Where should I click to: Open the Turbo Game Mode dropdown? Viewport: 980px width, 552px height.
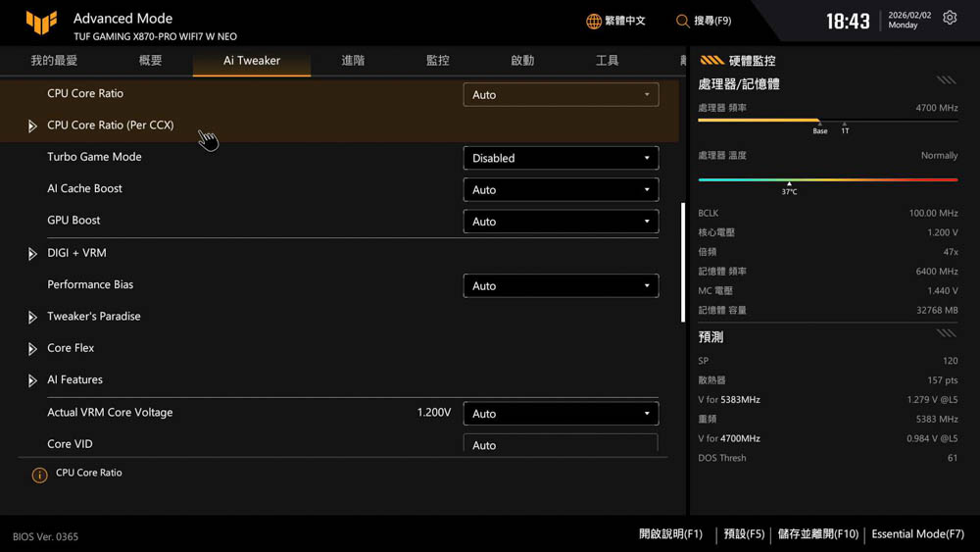[561, 158]
